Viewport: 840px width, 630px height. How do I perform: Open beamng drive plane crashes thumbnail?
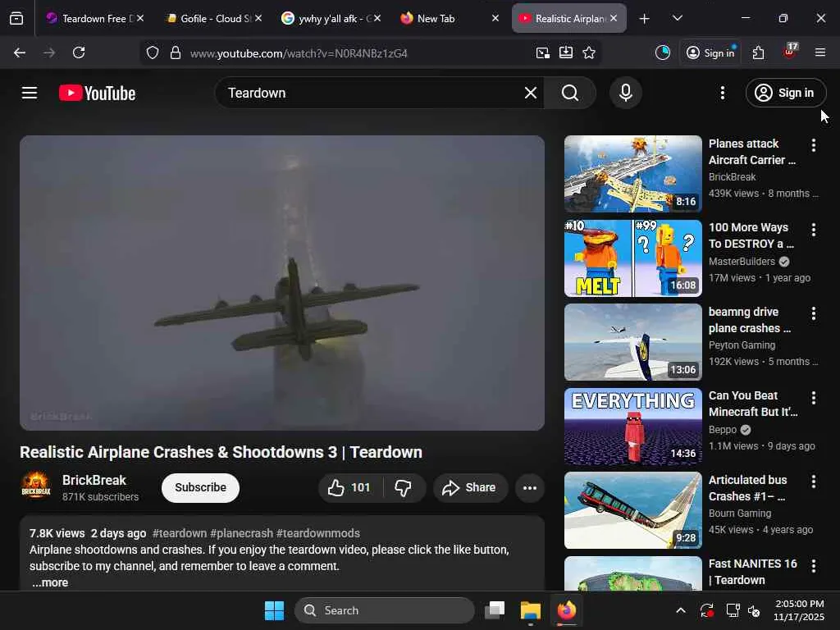(x=632, y=342)
